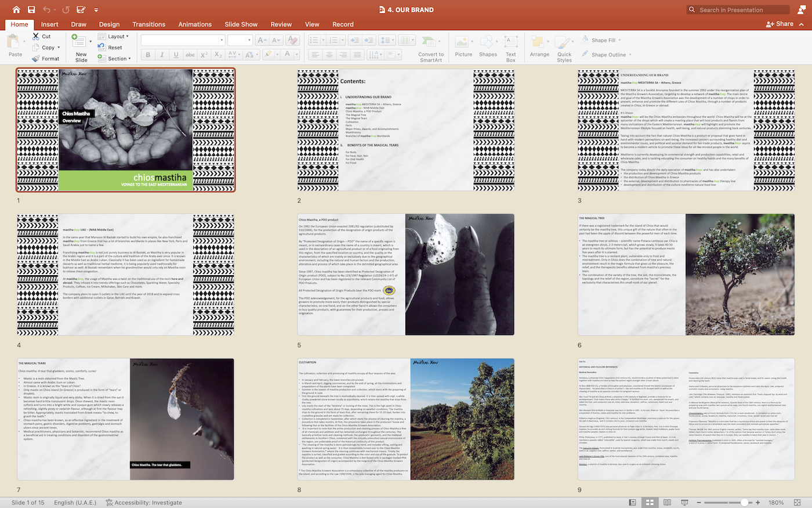The image size is (812, 508).
Task: Toggle Underline formatting
Action: pos(176,55)
